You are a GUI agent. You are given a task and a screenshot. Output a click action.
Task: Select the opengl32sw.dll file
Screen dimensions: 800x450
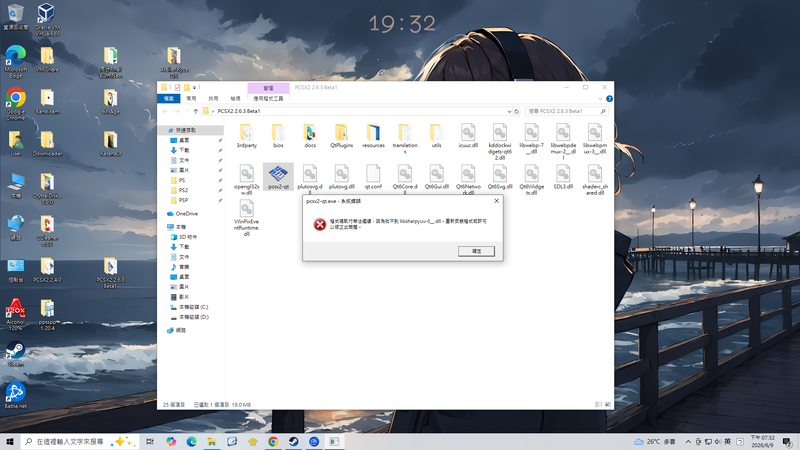[246, 180]
